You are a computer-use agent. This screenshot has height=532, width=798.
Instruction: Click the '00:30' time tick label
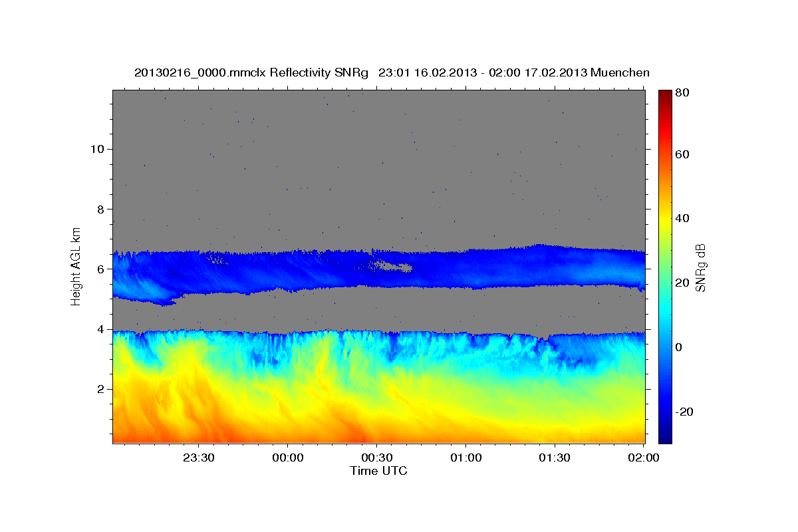tap(377, 458)
